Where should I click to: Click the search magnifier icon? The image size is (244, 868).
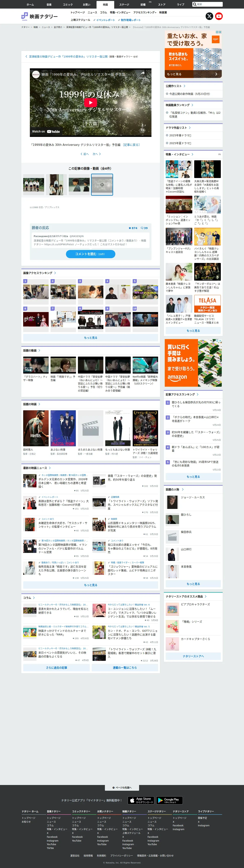click(195, 4)
